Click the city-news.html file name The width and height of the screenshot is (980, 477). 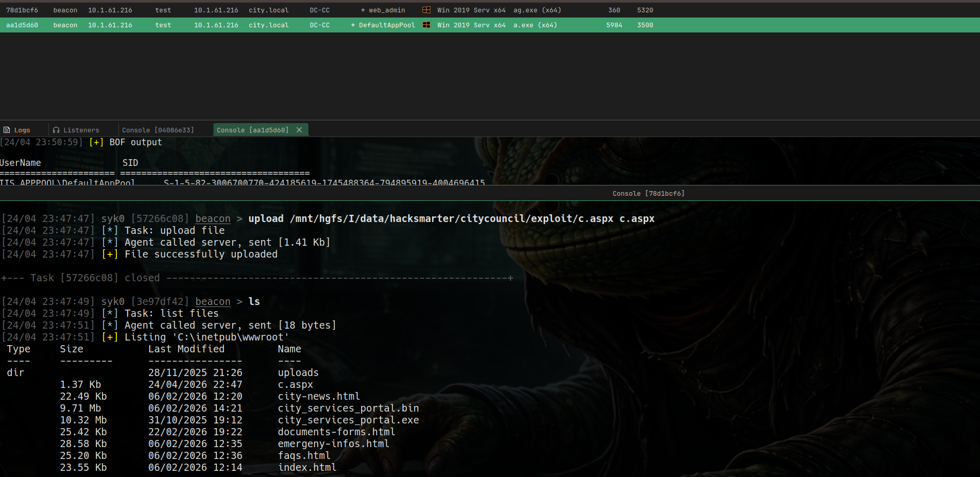(319, 396)
